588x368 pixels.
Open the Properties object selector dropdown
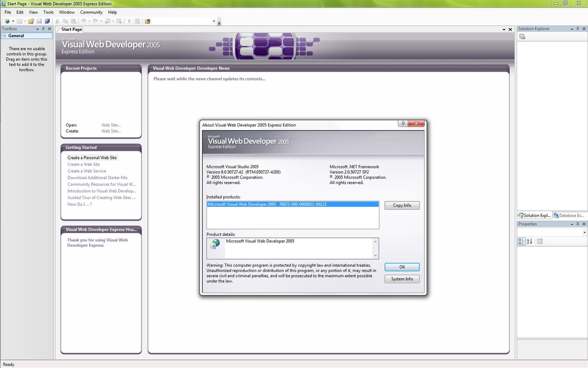pos(584,232)
